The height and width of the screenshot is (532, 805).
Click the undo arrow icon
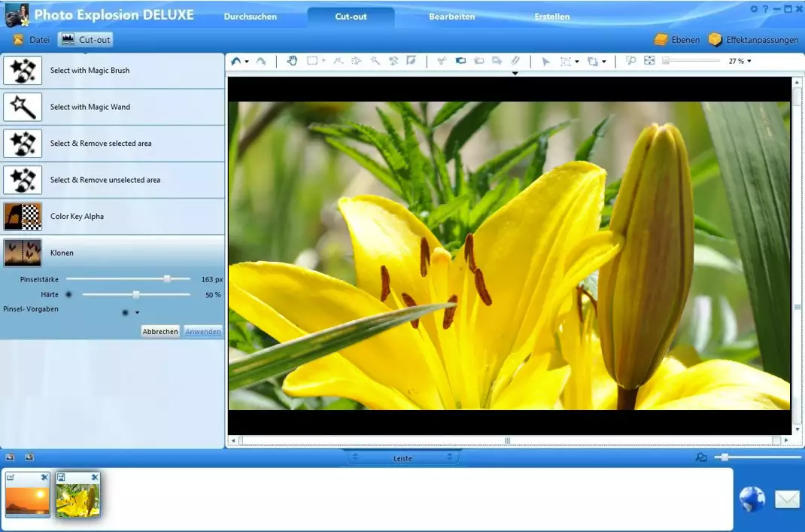pyautogui.click(x=235, y=61)
